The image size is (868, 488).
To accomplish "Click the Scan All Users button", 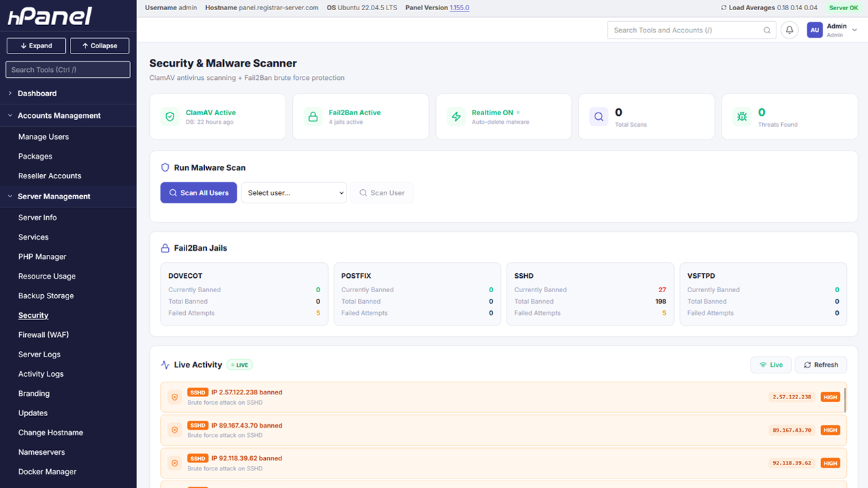I will tap(199, 192).
